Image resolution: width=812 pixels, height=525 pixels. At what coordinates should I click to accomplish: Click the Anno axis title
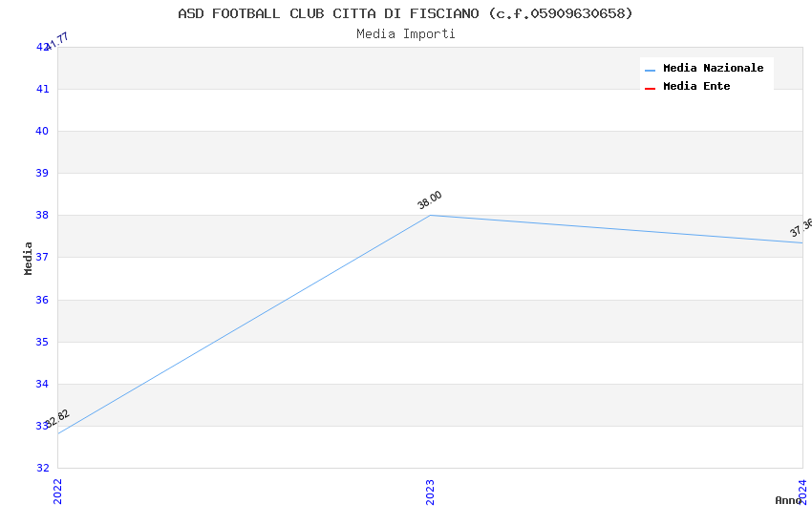point(787,500)
